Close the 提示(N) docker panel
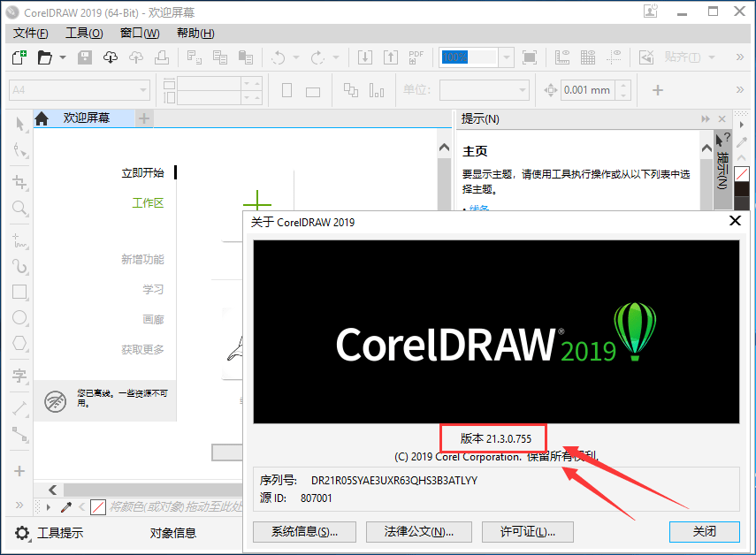This screenshot has width=756, height=555. [722, 119]
